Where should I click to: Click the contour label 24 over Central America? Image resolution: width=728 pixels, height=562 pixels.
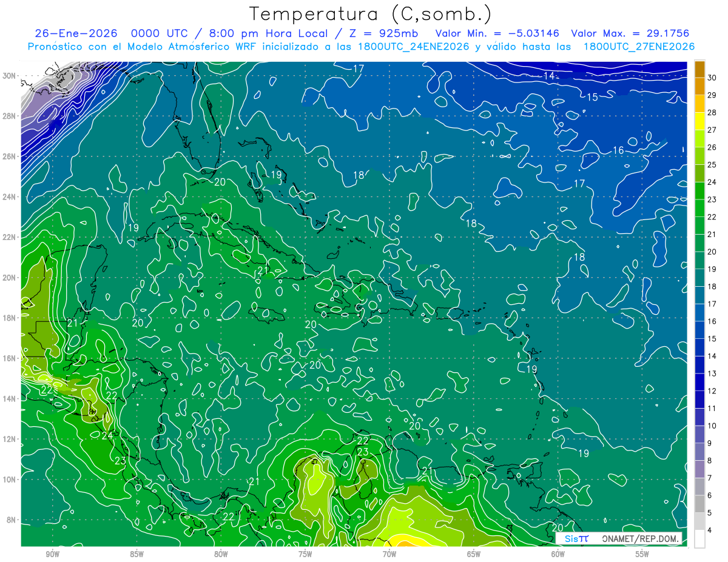point(107,435)
